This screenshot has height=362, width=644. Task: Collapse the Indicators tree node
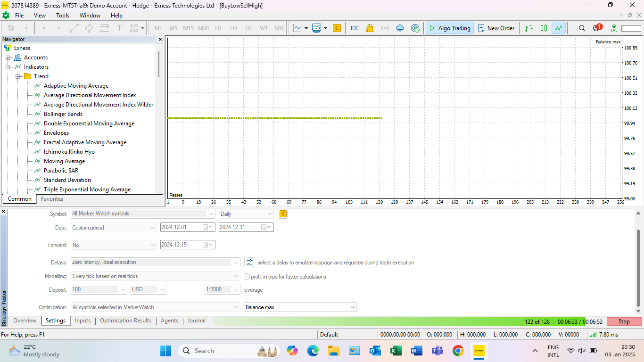[8, 67]
